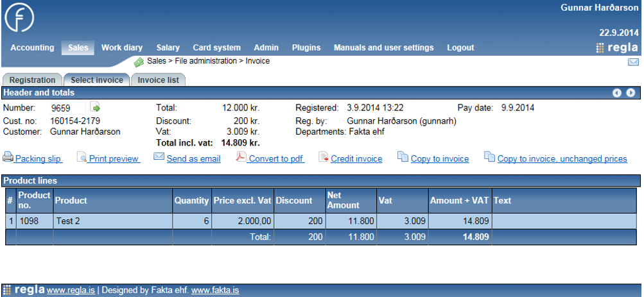Open the Work diary menu
This screenshot has height=297, width=644.
(122, 47)
